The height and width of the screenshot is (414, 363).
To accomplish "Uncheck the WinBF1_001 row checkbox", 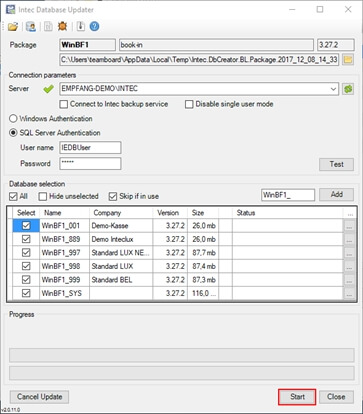I will tap(26, 226).
